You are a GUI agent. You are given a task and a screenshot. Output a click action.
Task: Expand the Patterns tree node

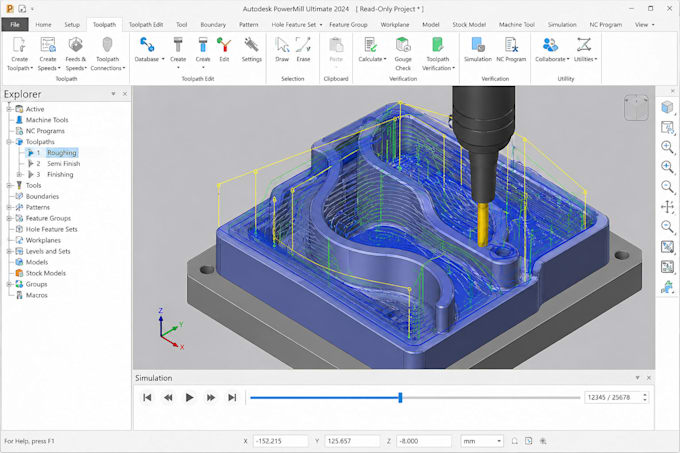click(x=9, y=207)
